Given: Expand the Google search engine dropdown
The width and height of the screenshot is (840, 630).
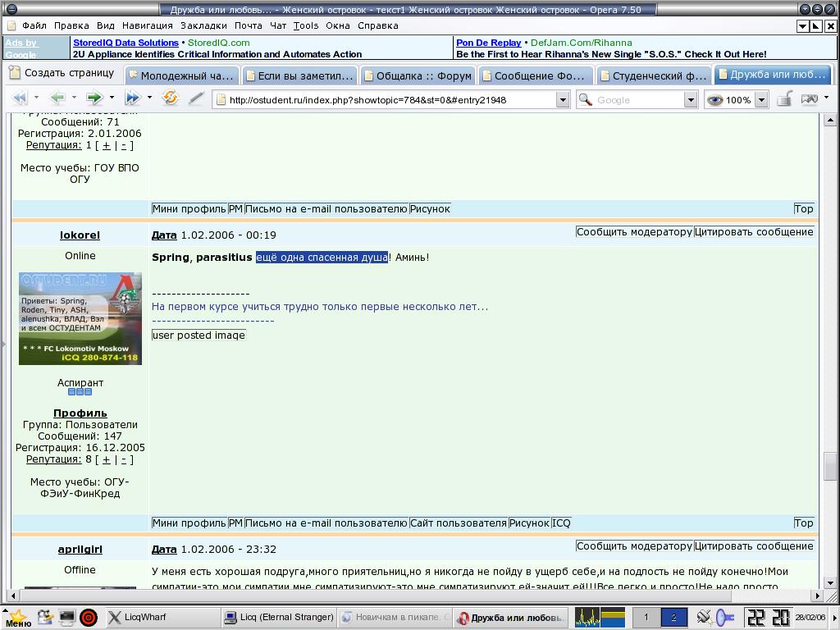Looking at the screenshot, I should pyautogui.click(x=691, y=99).
